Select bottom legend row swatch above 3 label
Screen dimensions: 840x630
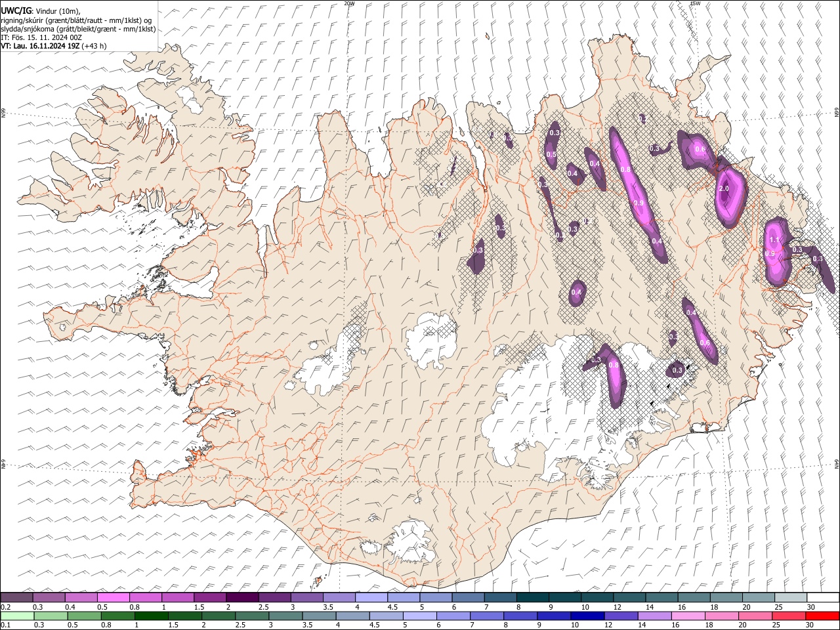[285, 616]
